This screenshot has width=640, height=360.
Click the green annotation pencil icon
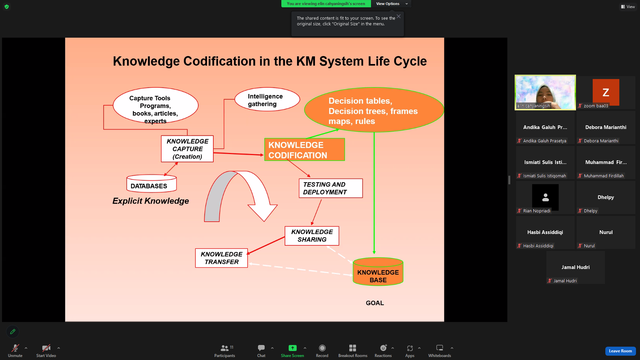click(13, 331)
